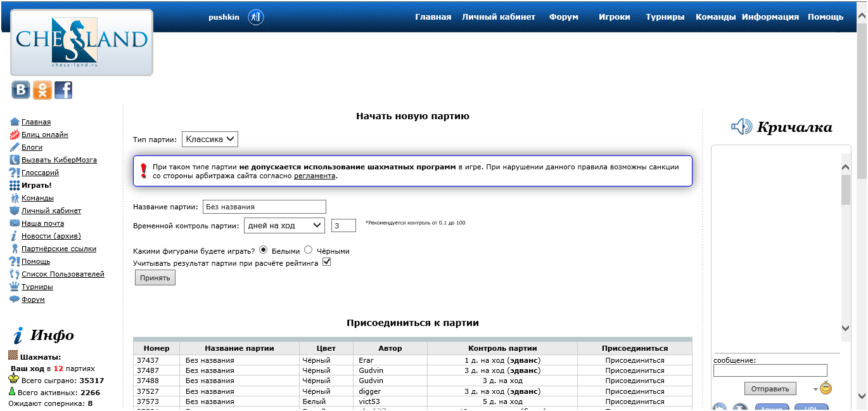Viewport: 868px width, 411px height.
Task: Open Турниры in top menu
Action: pos(665,17)
